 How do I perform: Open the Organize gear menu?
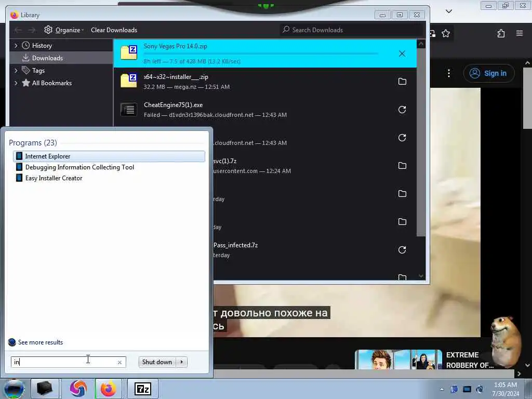[64, 30]
